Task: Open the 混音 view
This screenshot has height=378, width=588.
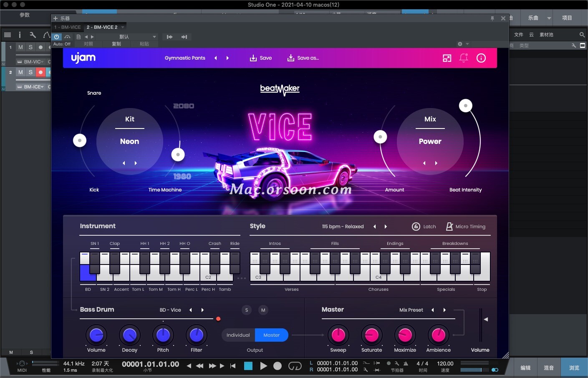Action: click(549, 368)
